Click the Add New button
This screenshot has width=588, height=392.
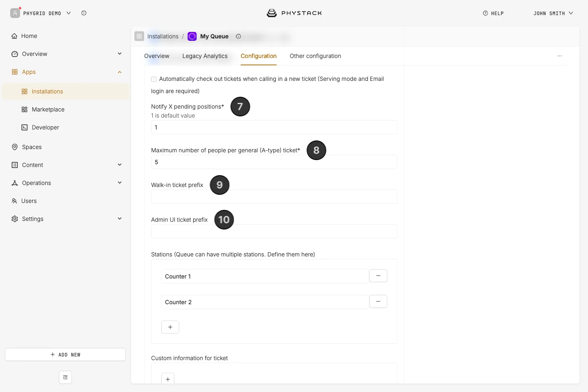[65, 354]
